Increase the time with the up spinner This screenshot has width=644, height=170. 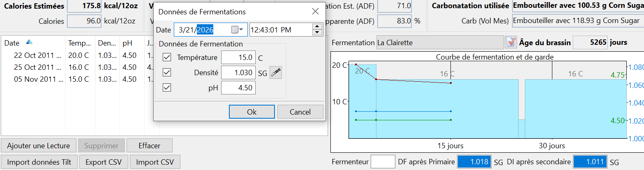coord(317,27)
